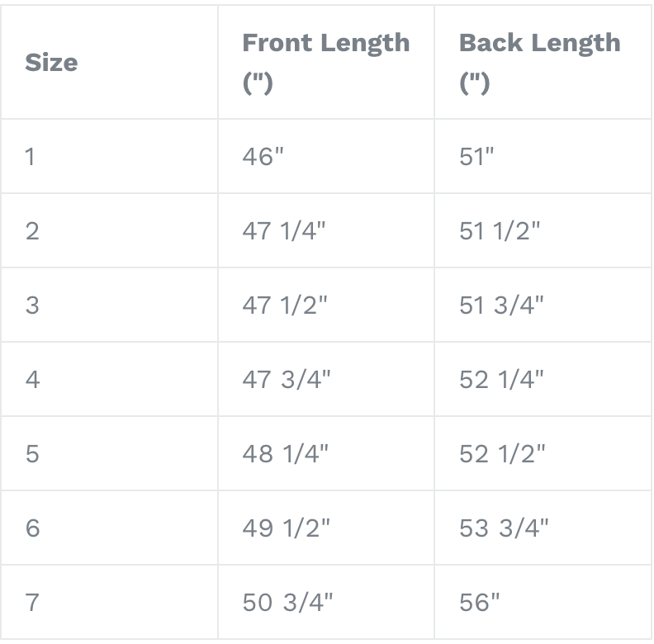The height and width of the screenshot is (644, 654).
Task: Click the 46" front length value
Action: point(263,156)
